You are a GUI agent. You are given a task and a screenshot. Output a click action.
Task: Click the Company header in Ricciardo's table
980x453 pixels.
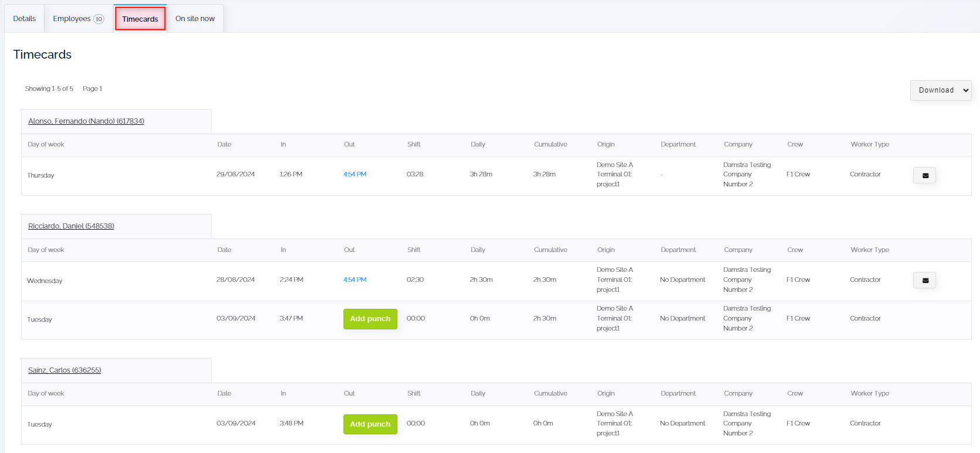[738, 250]
